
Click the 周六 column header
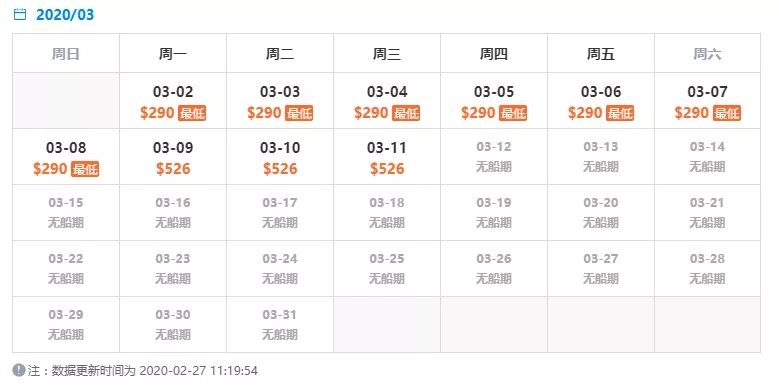(x=707, y=54)
